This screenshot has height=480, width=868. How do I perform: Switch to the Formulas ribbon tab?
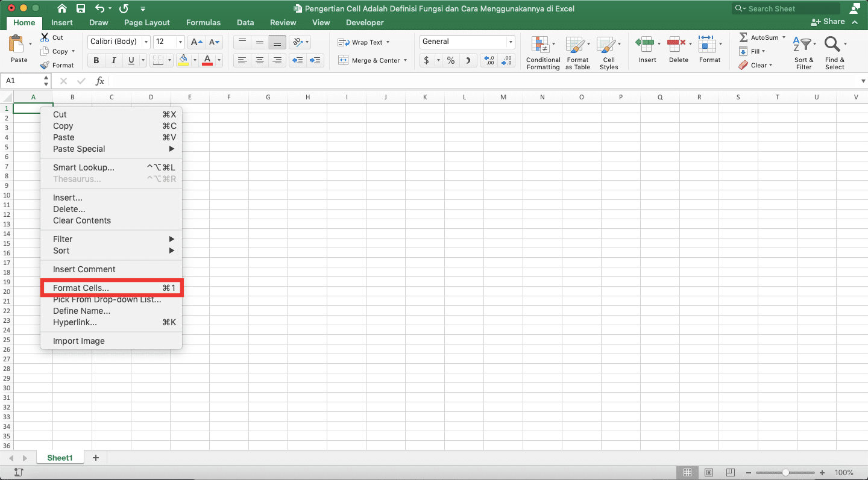pos(203,22)
